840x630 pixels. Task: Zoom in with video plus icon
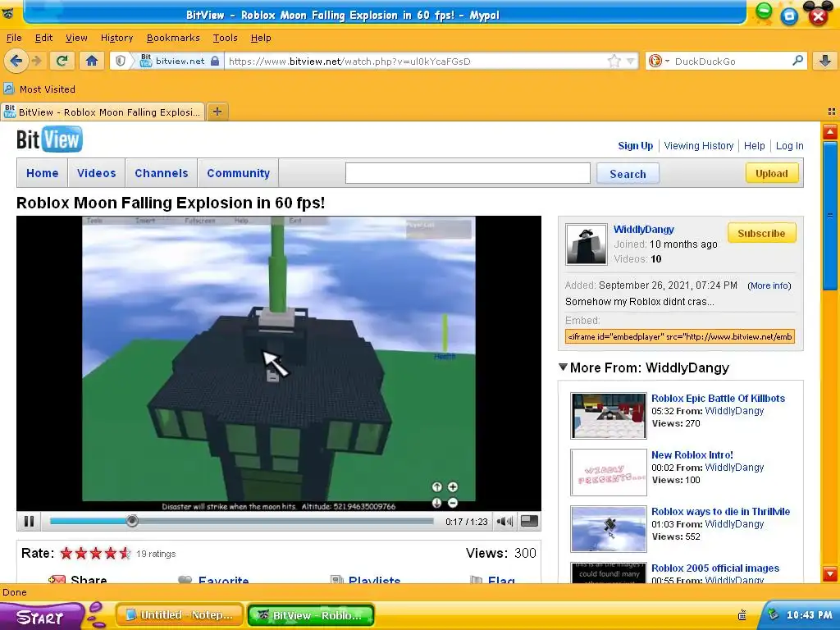tap(453, 487)
